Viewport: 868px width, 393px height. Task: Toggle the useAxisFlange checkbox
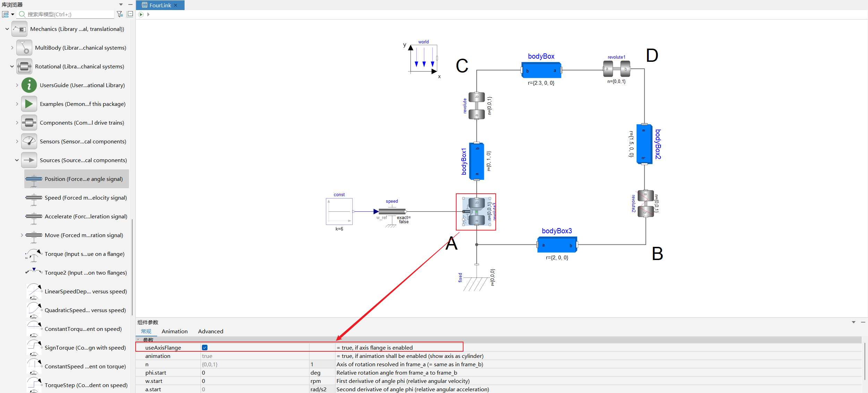(205, 348)
